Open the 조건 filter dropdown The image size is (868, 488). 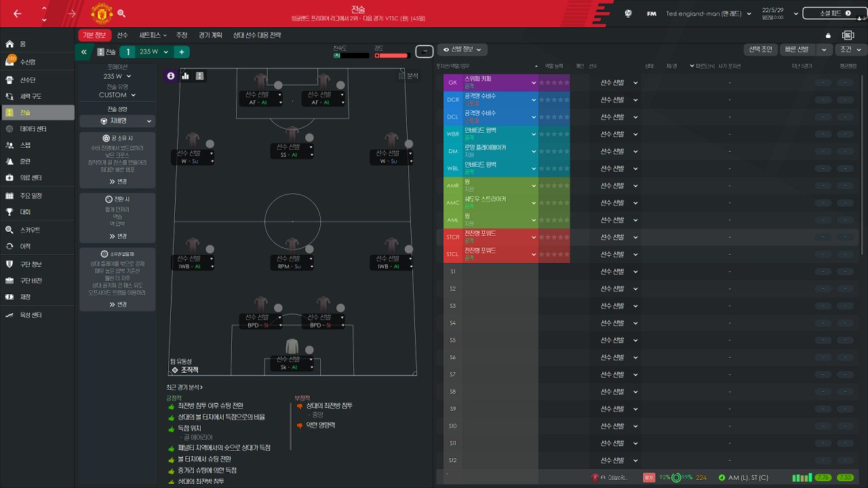850,49
